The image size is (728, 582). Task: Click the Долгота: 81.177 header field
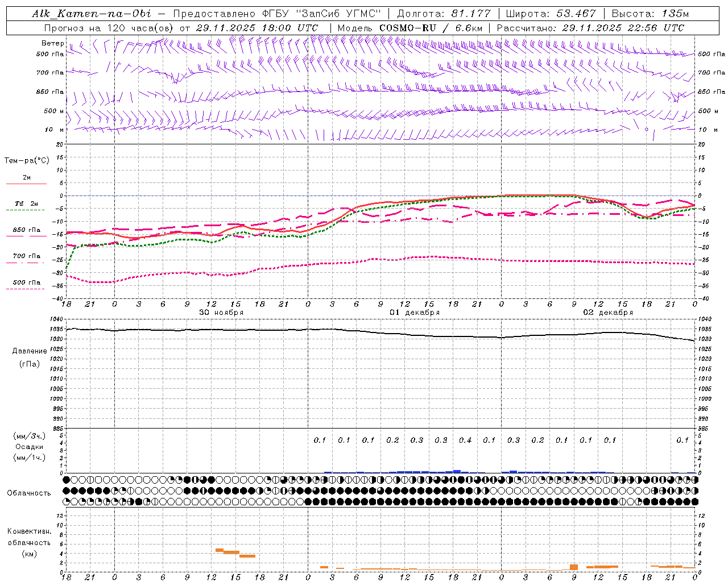coord(444,14)
